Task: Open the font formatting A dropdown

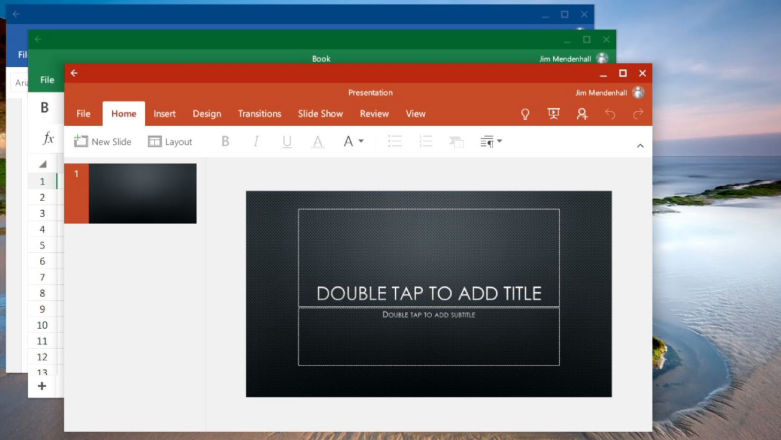Action: click(353, 142)
